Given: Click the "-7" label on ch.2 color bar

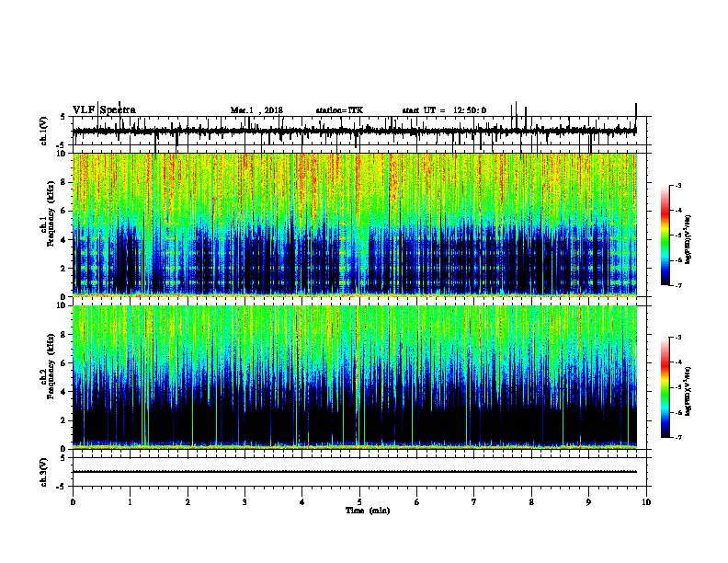Looking at the screenshot, I should pyautogui.click(x=677, y=437).
